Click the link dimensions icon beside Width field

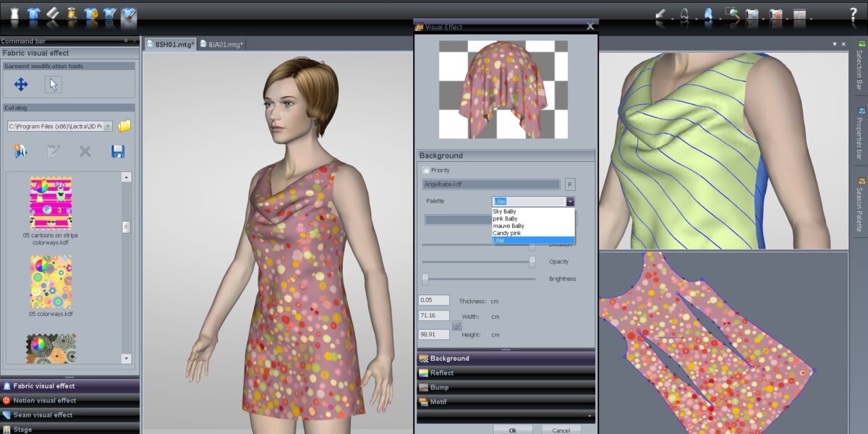click(x=457, y=325)
